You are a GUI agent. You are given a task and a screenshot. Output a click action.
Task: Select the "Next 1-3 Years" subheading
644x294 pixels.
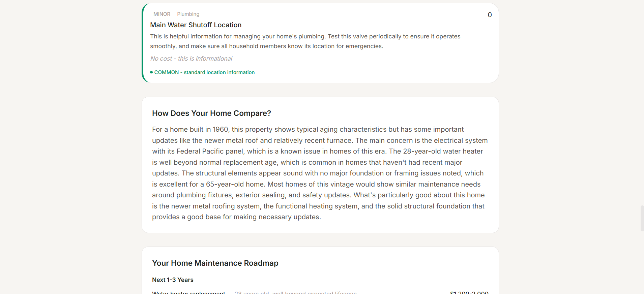173,280
